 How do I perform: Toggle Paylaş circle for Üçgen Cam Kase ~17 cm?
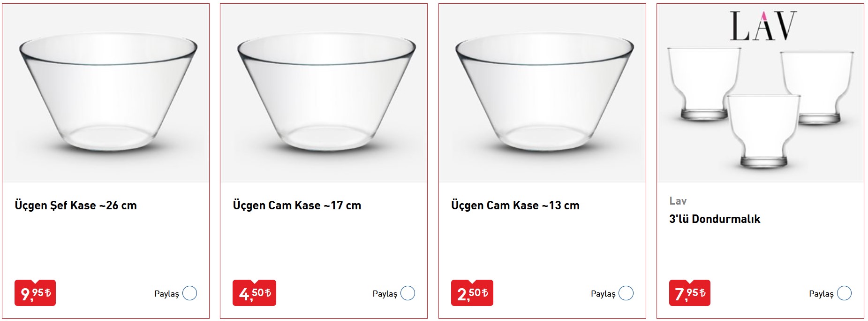click(408, 293)
